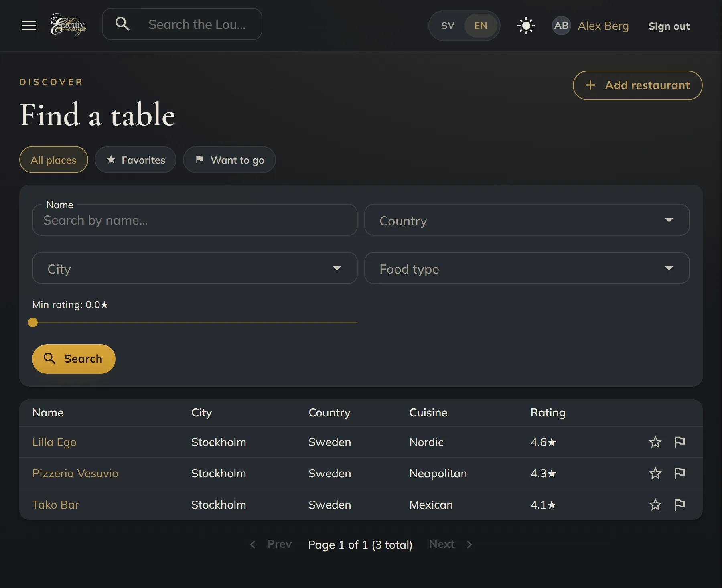Open the hamburger navigation menu

click(29, 26)
